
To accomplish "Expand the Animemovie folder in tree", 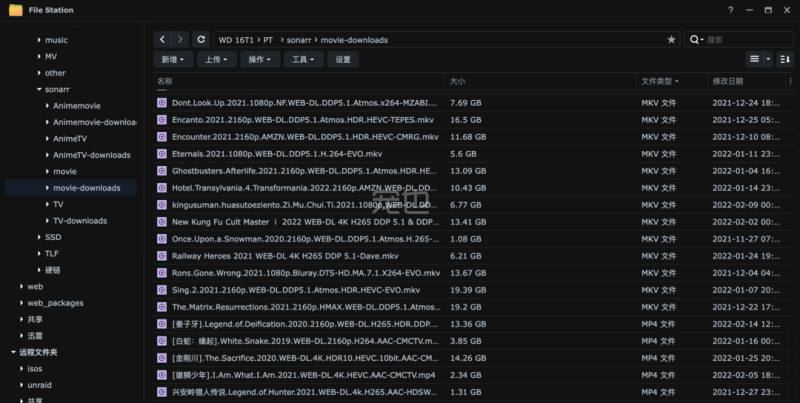I will 47,106.
